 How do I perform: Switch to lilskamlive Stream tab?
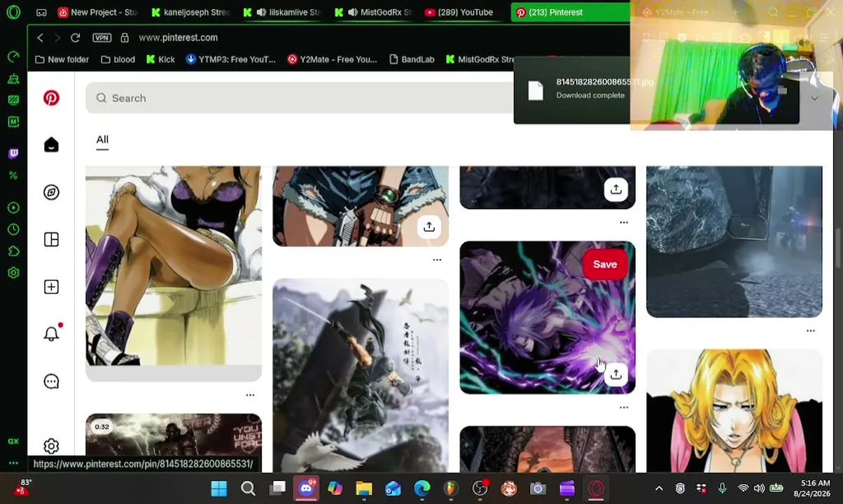click(x=281, y=12)
